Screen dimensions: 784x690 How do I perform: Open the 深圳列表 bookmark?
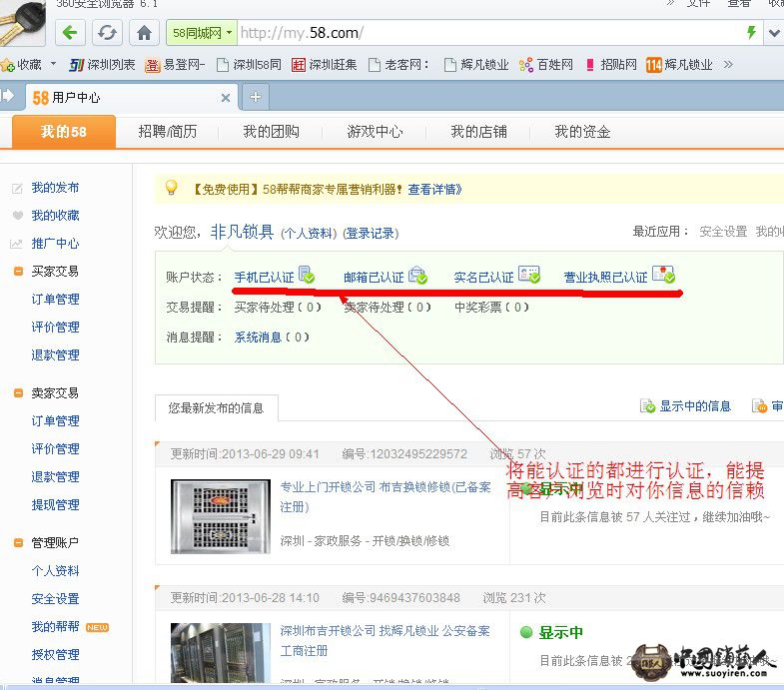tap(103, 65)
